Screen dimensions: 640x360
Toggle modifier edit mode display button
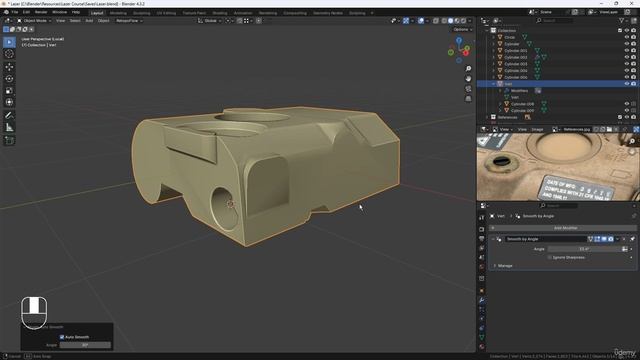click(597, 239)
